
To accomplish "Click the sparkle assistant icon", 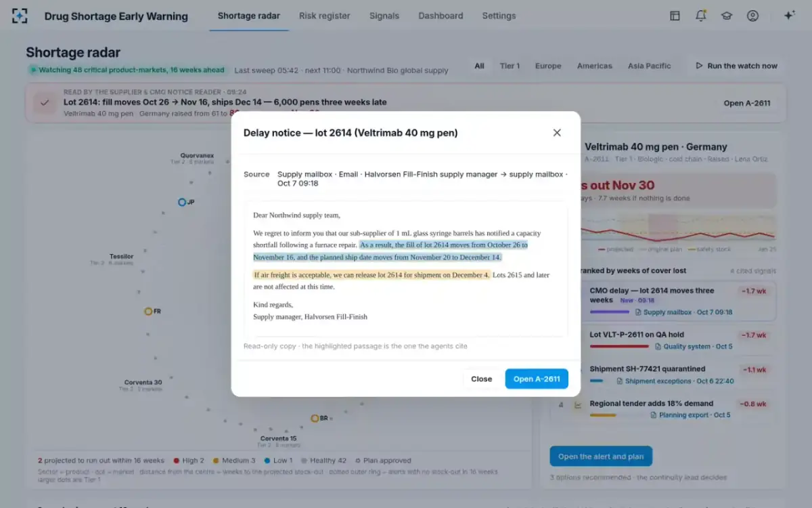I will [789, 16].
